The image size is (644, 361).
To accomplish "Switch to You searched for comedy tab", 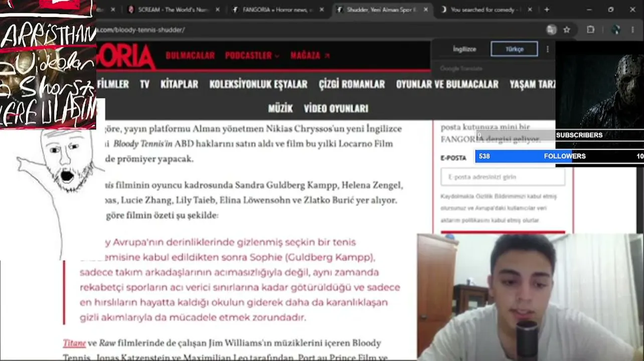I will 486,10.
